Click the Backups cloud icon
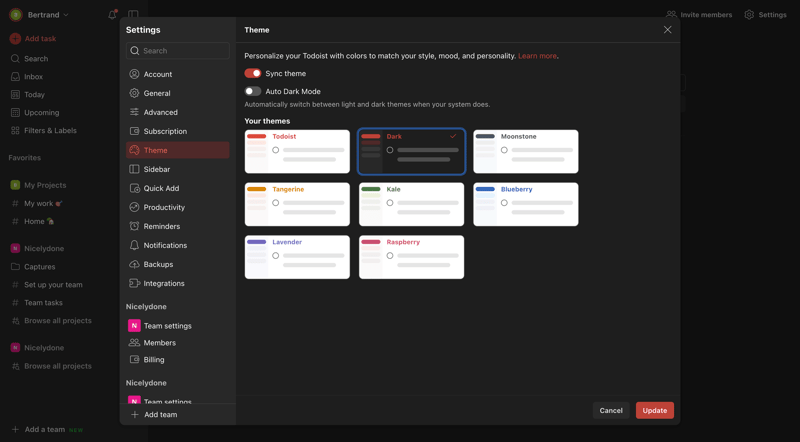This screenshot has width=800, height=442. (x=134, y=264)
